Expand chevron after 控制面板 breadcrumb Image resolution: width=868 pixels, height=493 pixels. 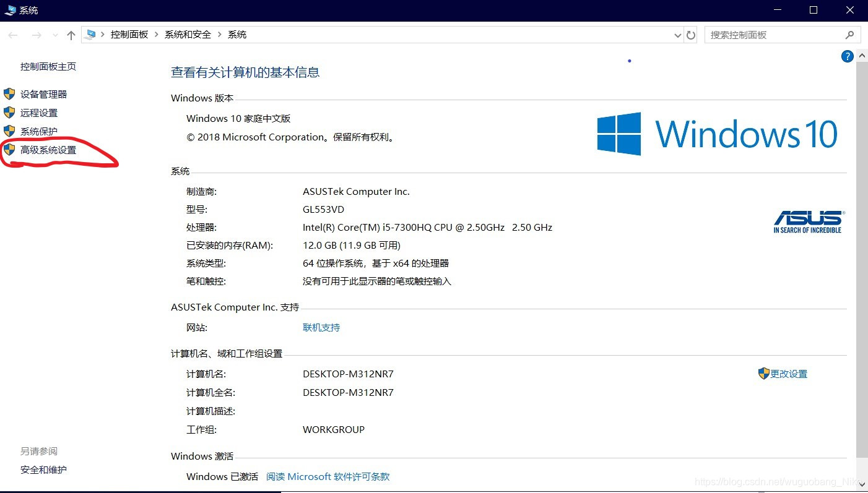[156, 35]
